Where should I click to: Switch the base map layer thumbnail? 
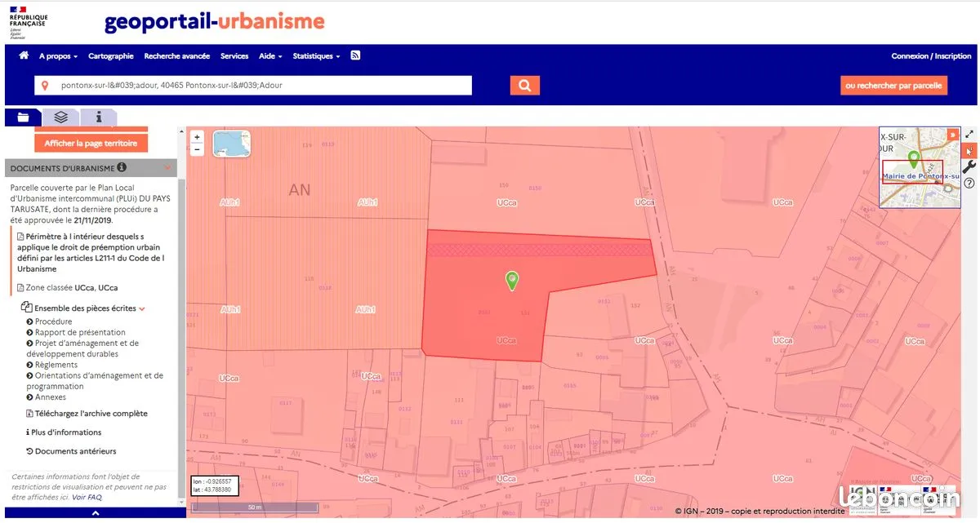click(232, 144)
